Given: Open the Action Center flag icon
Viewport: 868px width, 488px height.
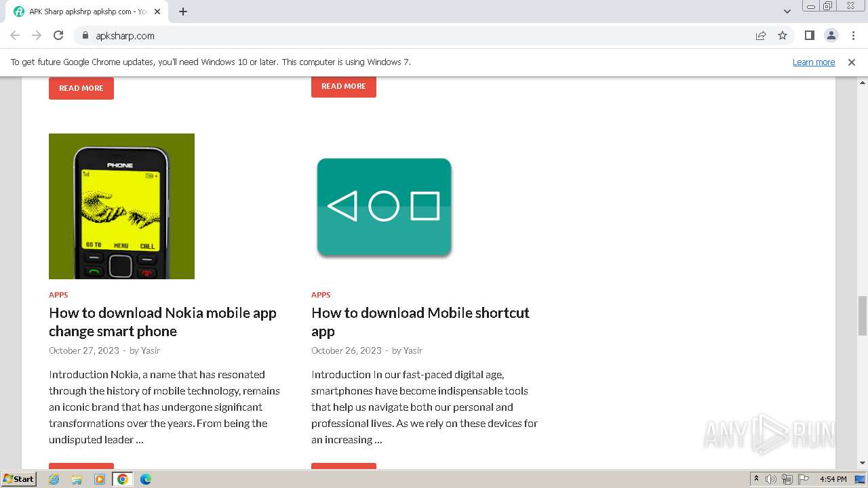Looking at the screenshot, I should [804, 479].
